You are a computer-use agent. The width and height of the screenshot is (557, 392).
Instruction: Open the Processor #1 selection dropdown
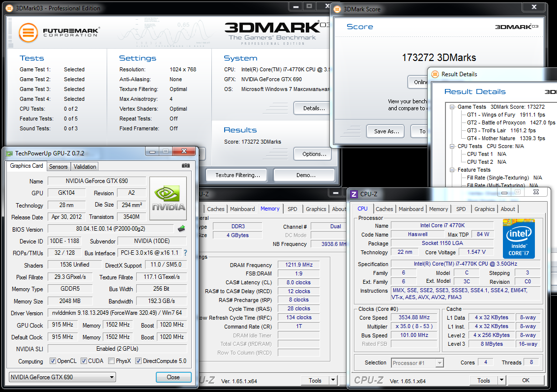tap(417, 363)
